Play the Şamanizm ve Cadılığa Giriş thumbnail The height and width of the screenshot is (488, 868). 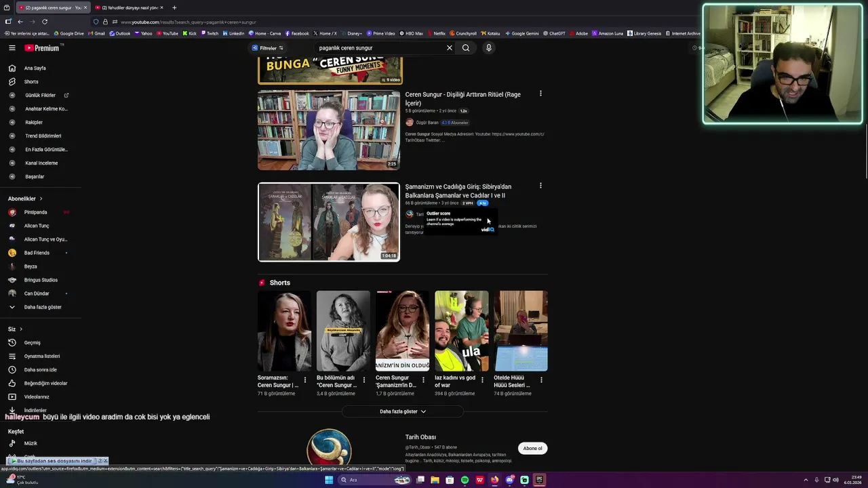329,222
